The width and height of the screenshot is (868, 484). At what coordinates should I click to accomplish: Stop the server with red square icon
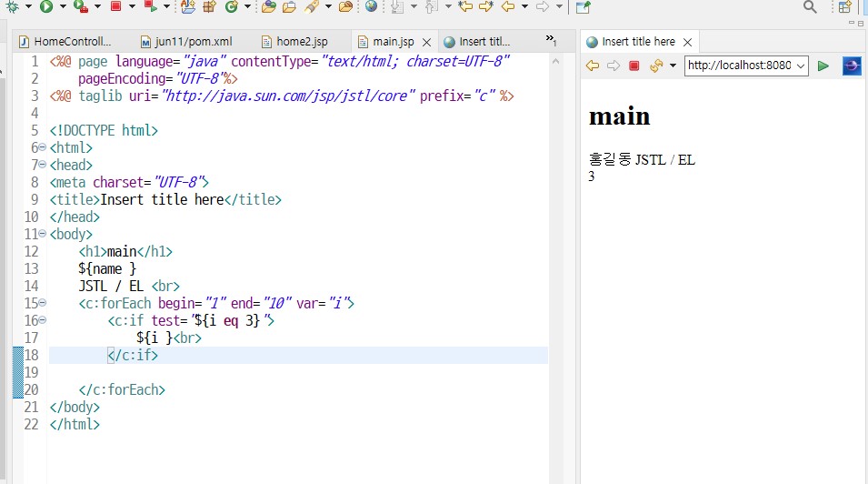[x=115, y=6]
